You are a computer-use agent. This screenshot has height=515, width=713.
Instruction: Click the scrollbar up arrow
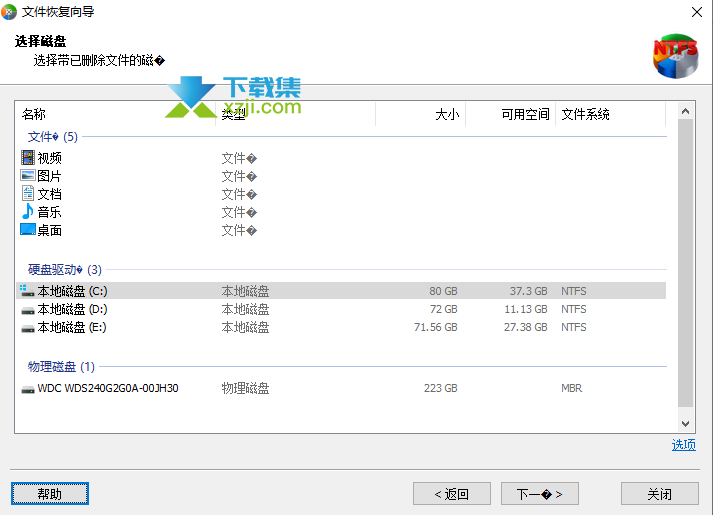point(685,111)
